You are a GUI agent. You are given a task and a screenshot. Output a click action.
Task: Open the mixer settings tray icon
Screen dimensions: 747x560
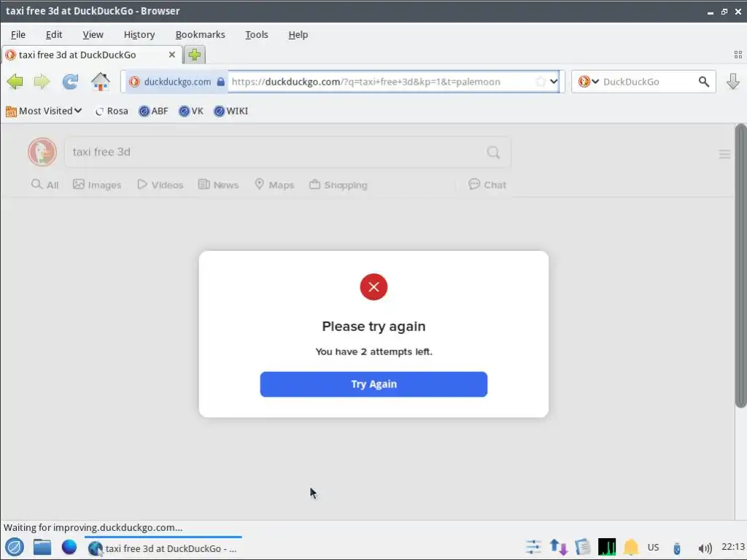pos(533,547)
